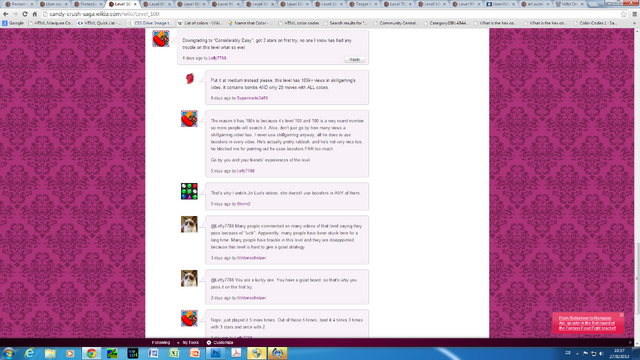Reply to Downgrading to Considerably Easy comment
Image resolution: width=640 pixels, height=360 pixels.
pyautogui.click(x=354, y=60)
